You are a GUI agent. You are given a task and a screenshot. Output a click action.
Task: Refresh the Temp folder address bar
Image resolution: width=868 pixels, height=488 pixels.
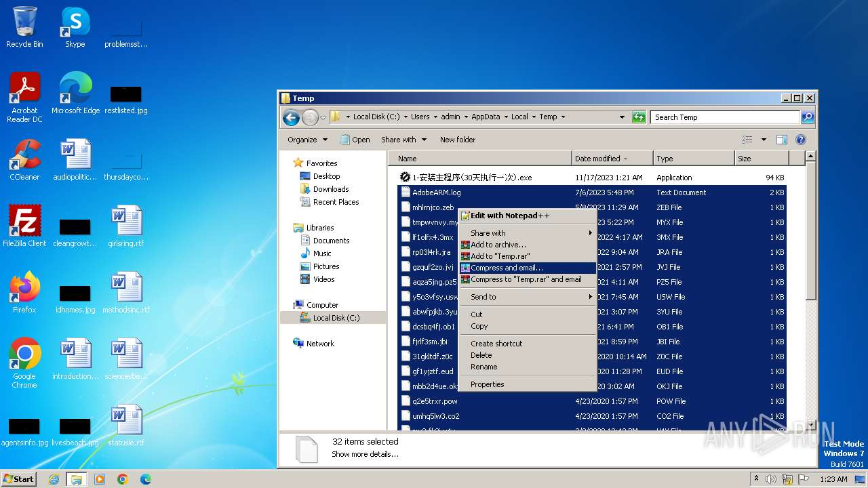[639, 117]
